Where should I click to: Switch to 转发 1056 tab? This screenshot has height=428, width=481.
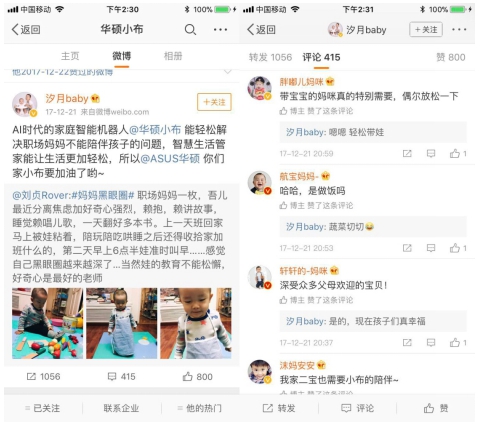click(x=270, y=57)
